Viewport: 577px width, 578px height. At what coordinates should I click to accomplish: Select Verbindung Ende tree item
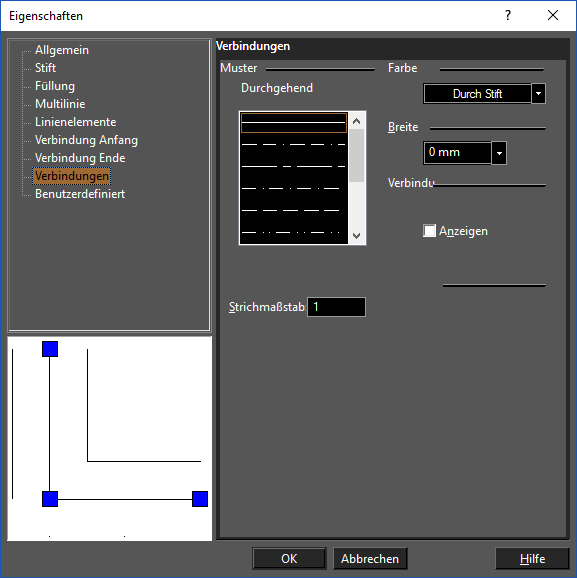[80, 158]
